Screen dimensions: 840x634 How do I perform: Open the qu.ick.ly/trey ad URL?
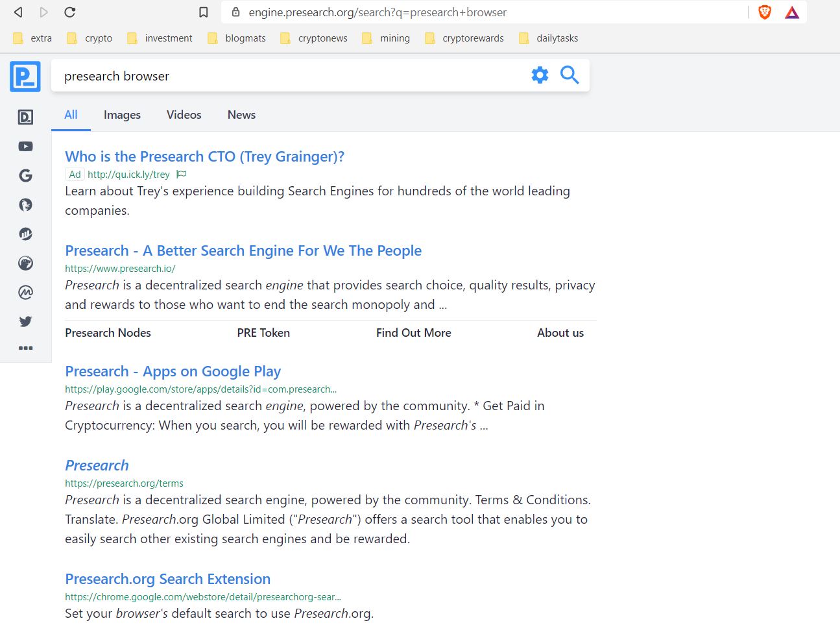[128, 175]
